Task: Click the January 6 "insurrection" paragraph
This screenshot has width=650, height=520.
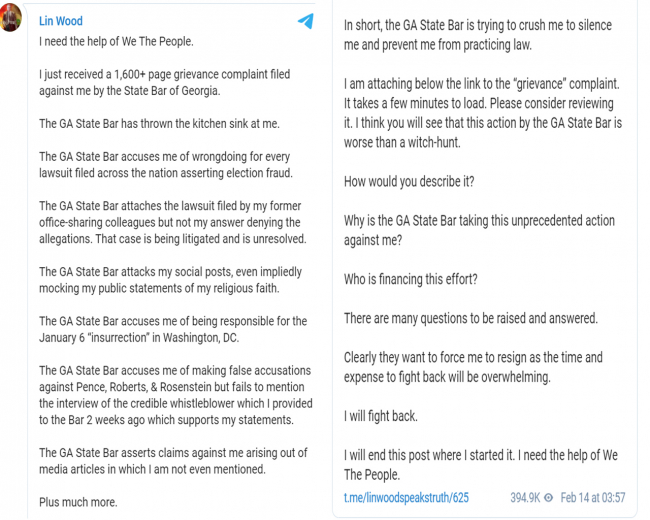Action: (173, 329)
